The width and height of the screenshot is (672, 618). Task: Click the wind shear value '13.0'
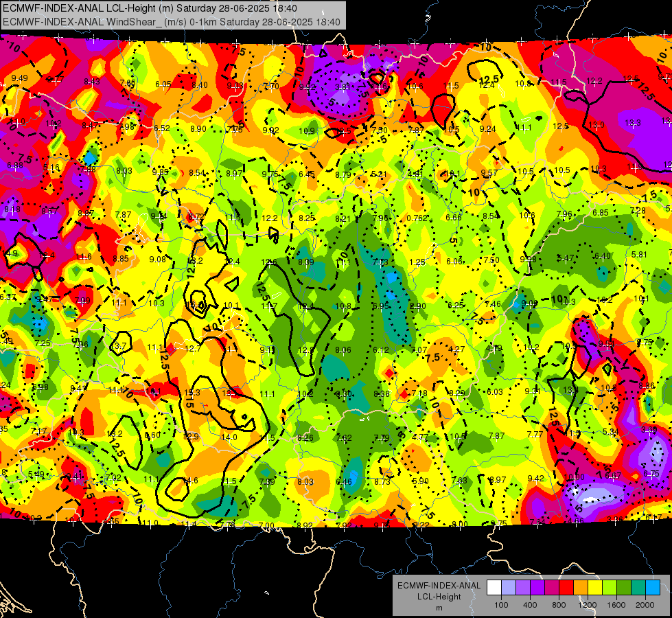[x=596, y=125]
